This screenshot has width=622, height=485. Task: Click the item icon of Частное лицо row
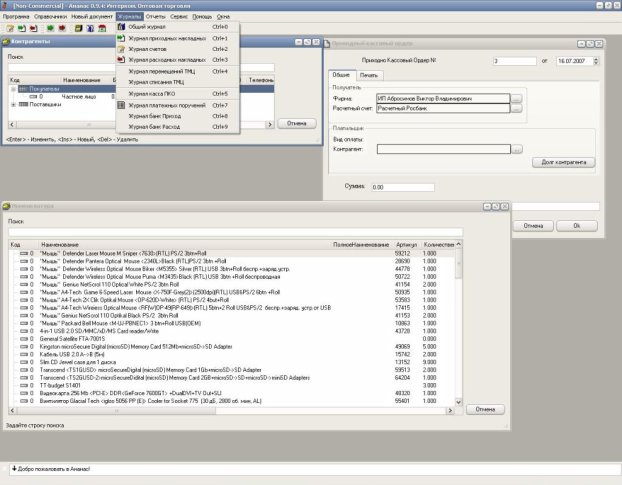[33, 96]
